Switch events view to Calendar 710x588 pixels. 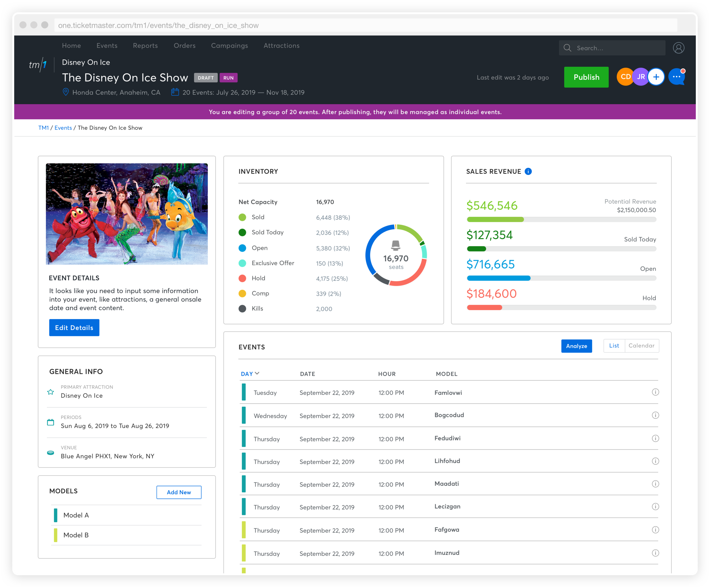click(641, 346)
